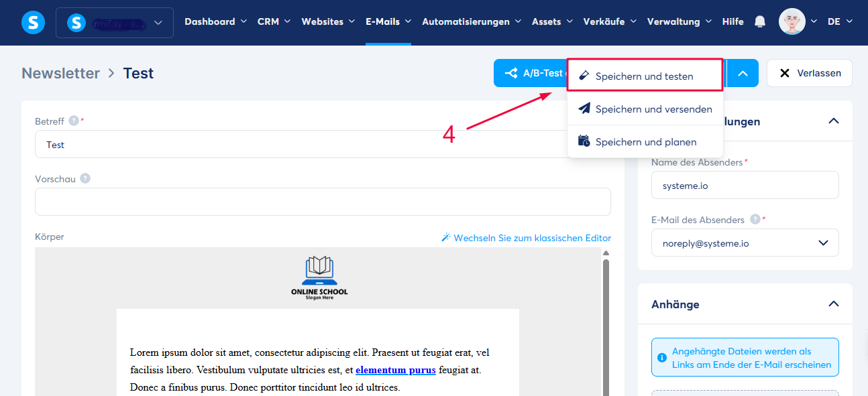Open the Verkäufe menu
Screen dimensions: 868x396
[610, 21]
